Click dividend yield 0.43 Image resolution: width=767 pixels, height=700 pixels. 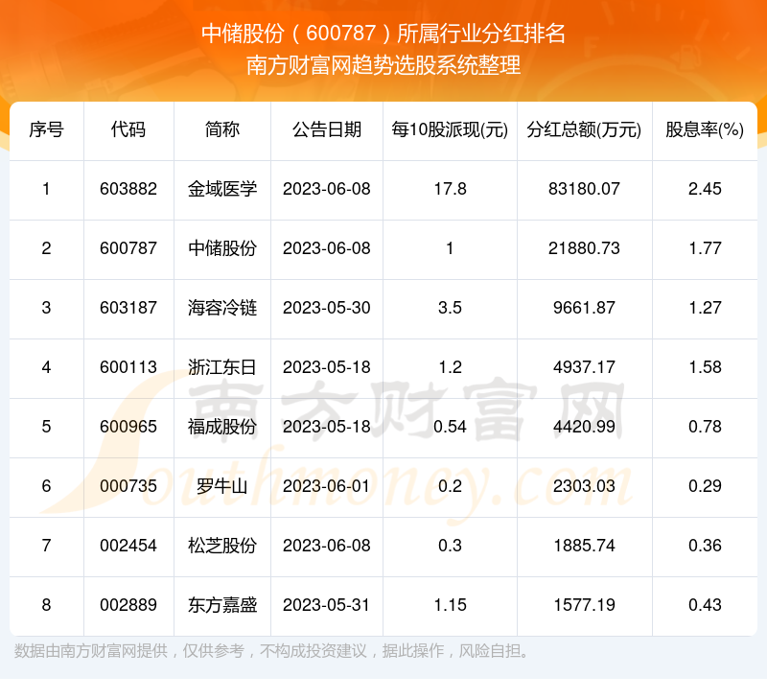tap(705, 605)
